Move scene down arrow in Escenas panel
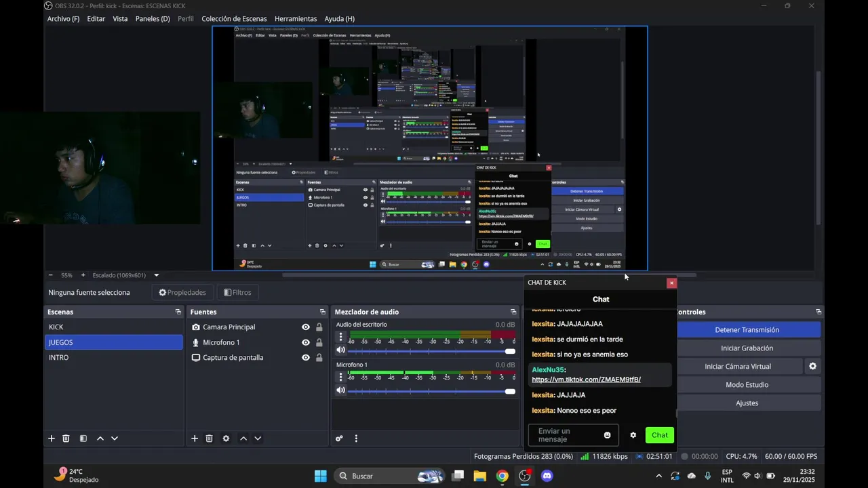This screenshot has height=488, width=868. pyautogui.click(x=115, y=439)
